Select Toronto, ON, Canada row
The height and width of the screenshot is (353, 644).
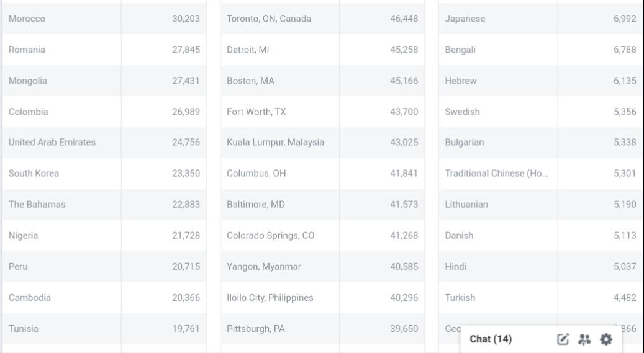pyautogui.click(x=269, y=19)
